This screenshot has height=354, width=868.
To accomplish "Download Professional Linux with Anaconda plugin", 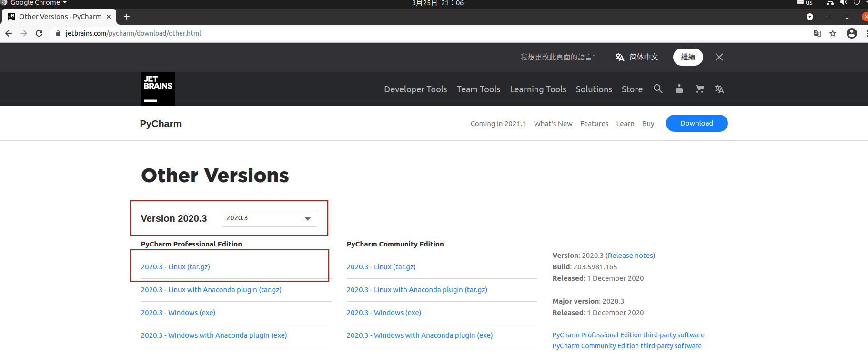I will (x=211, y=290).
